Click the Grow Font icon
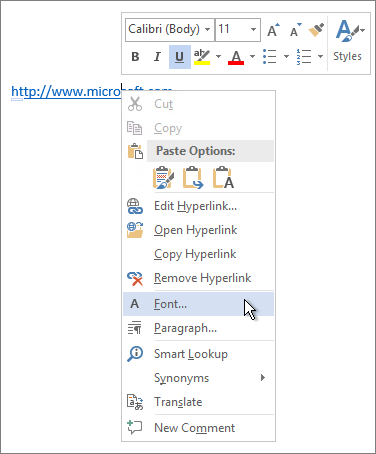 pyautogui.click(x=273, y=30)
